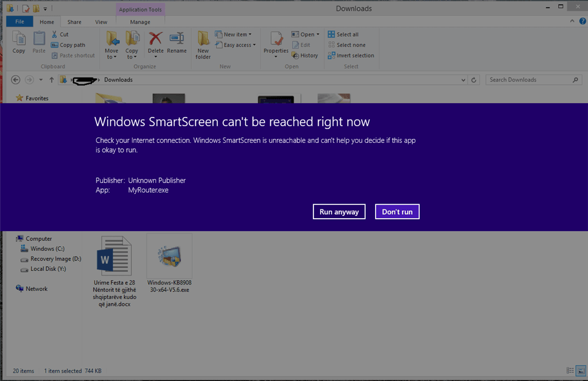This screenshot has width=588, height=381.
Task: Select Network in the navigation pane
Action: pos(32,289)
